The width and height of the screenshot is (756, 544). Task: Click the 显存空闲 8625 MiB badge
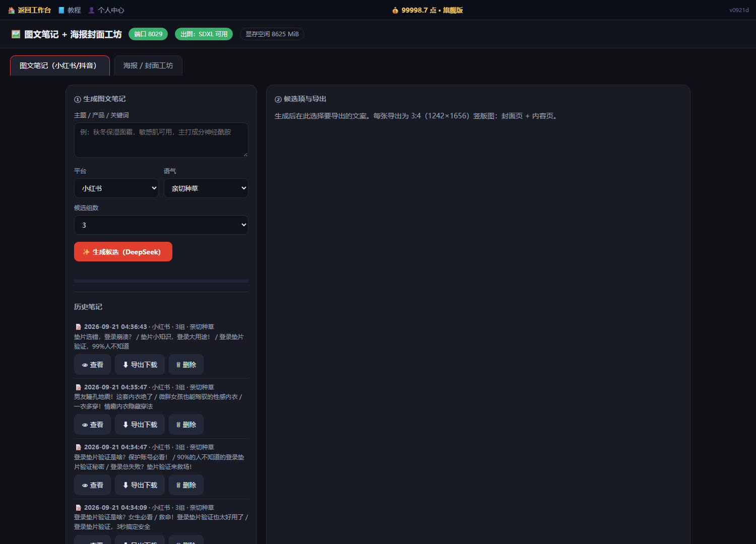[272, 34]
